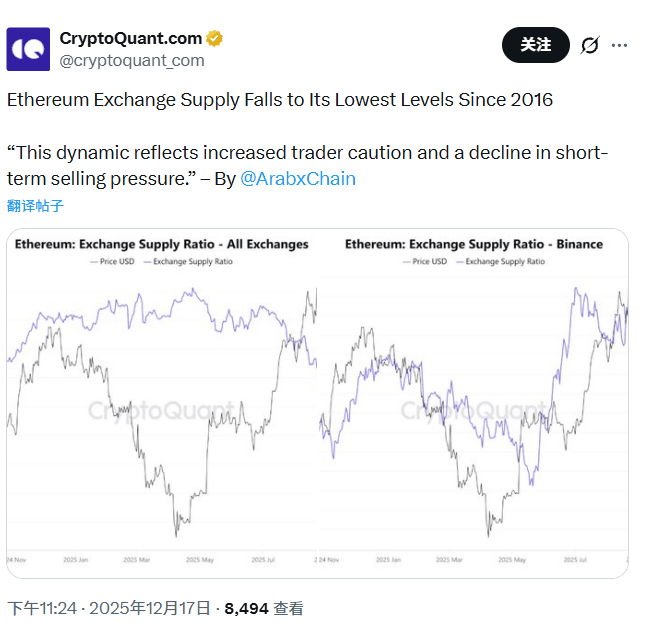Click the 下午11:24 post timestamp

tap(39, 608)
